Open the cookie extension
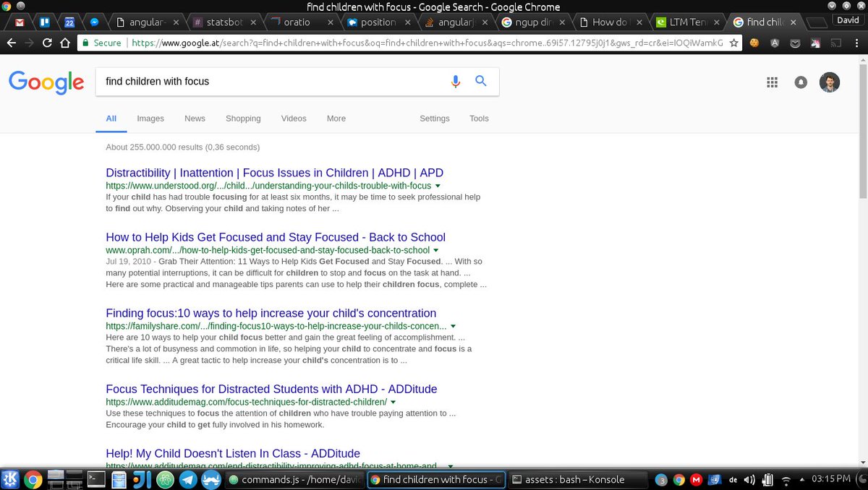 click(x=754, y=43)
